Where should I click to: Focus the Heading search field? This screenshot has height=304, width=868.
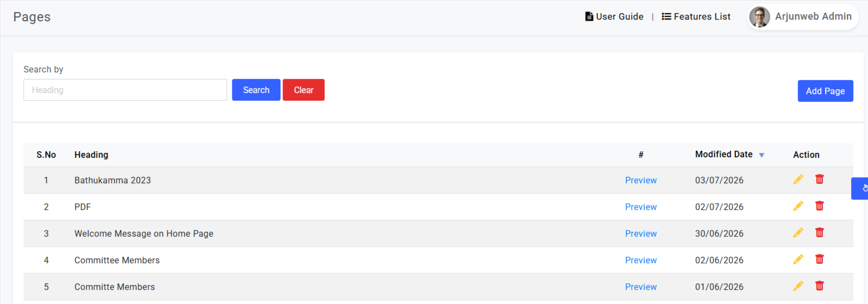pyautogui.click(x=125, y=90)
